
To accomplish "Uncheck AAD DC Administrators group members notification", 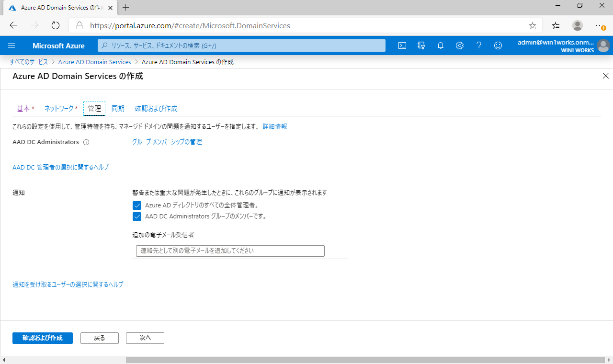I will point(137,216).
